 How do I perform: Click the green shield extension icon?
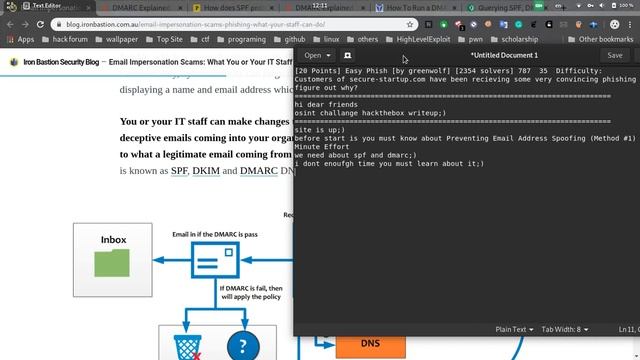(x=444, y=24)
